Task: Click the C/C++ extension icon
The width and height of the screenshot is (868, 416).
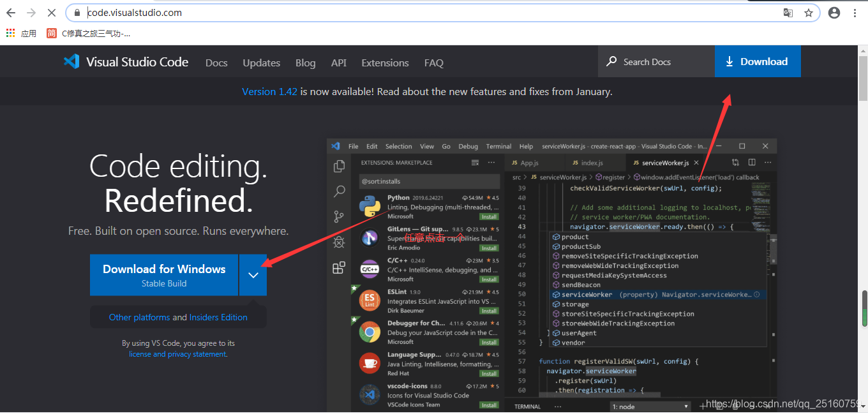Action: 370,269
